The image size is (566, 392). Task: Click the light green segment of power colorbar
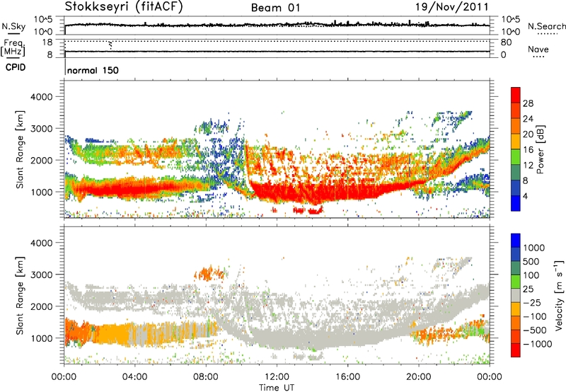point(516,156)
